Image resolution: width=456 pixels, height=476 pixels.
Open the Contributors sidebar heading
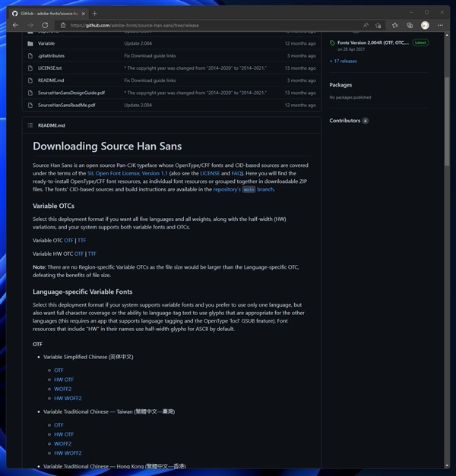tap(345, 121)
